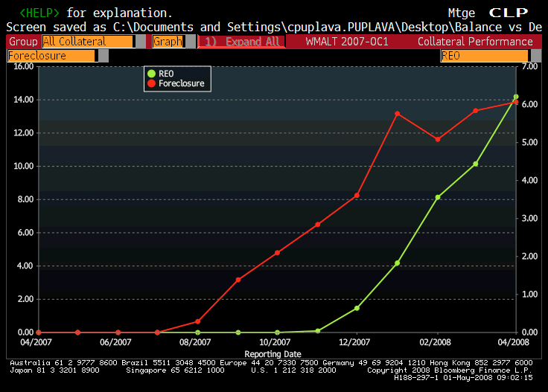Open the Foreclosure left-axis series dropdown
Screen dimensions: 548x392
click(51, 56)
